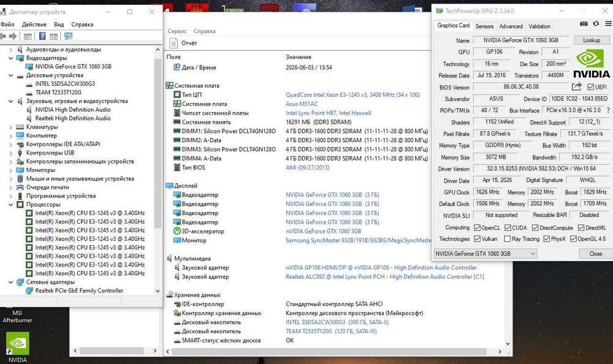Click the report window vertical scrollbar down arrow
Image resolution: width=613 pixels, height=364 pixels.
click(508, 344)
